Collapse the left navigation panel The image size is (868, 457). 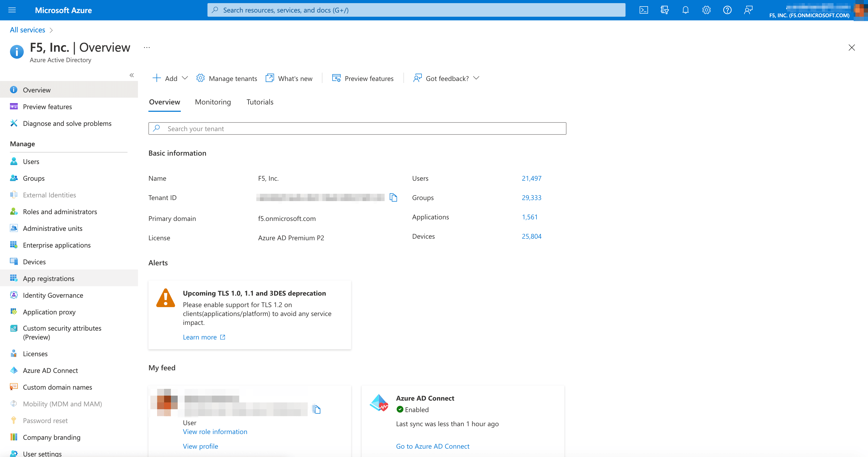131,75
